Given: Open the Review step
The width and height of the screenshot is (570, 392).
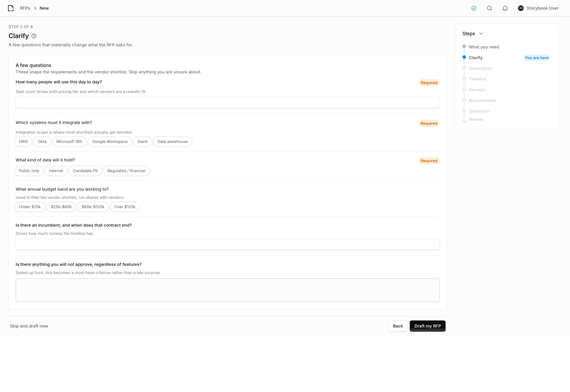Looking at the screenshot, I should (476, 119).
